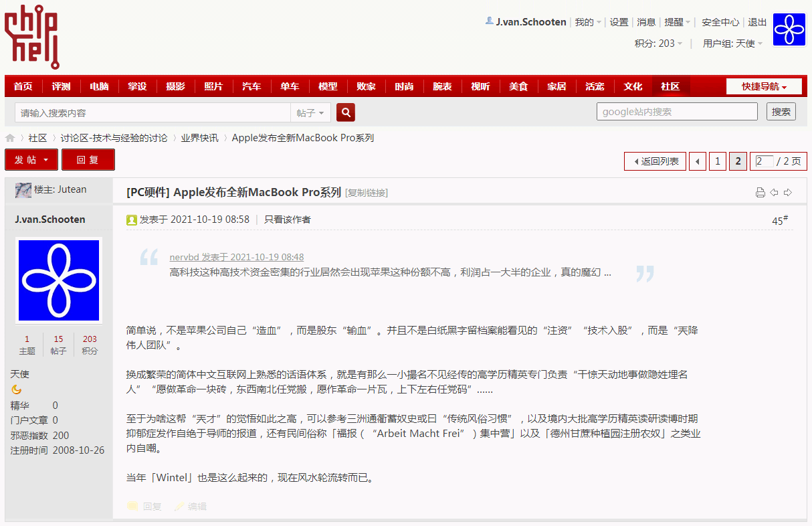
Task: Click the moon rank icon under 天使
Action: pos(17,389)
